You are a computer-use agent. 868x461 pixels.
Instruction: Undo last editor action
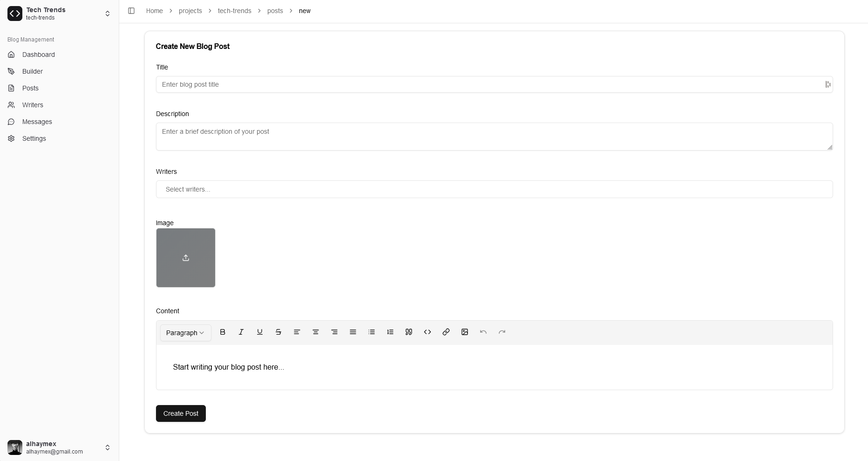(x=483, y=332)
